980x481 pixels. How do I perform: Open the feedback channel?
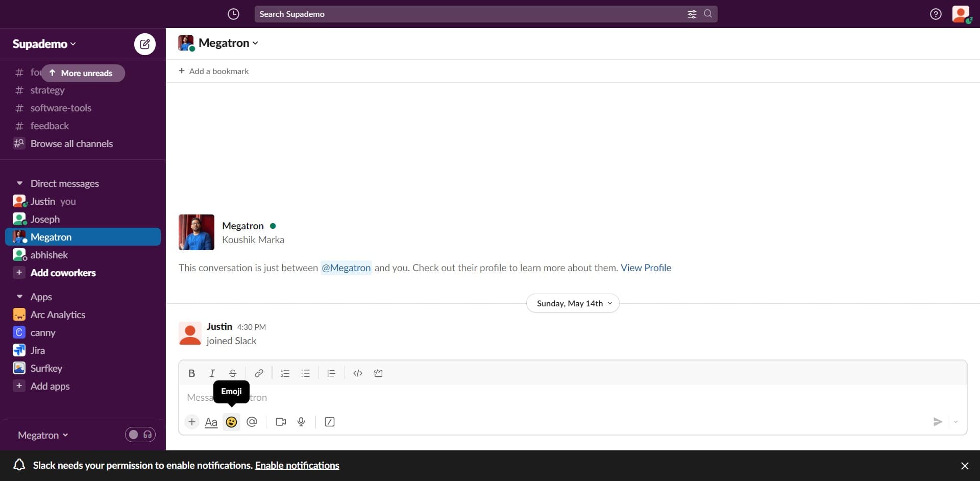[x=49, y=126]
